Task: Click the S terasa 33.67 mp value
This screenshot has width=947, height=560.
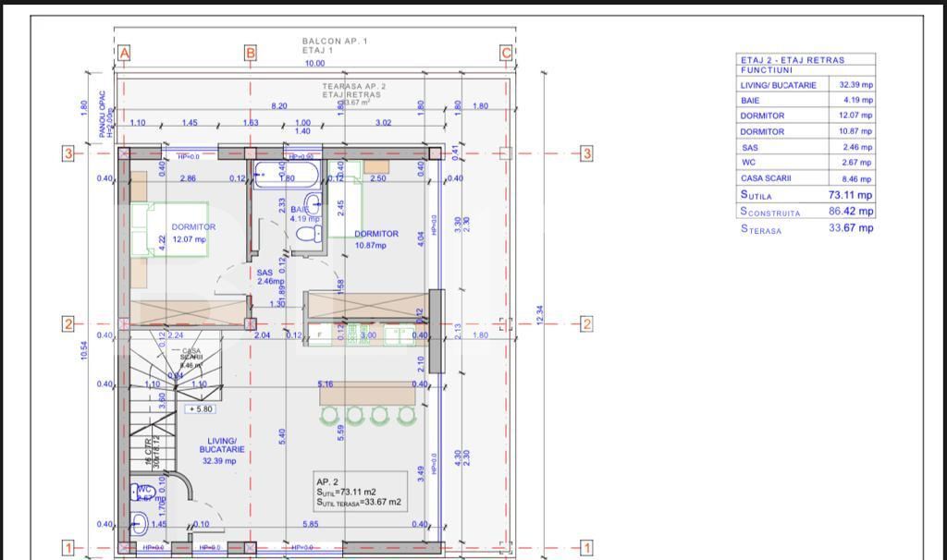Action: [850, 228]
